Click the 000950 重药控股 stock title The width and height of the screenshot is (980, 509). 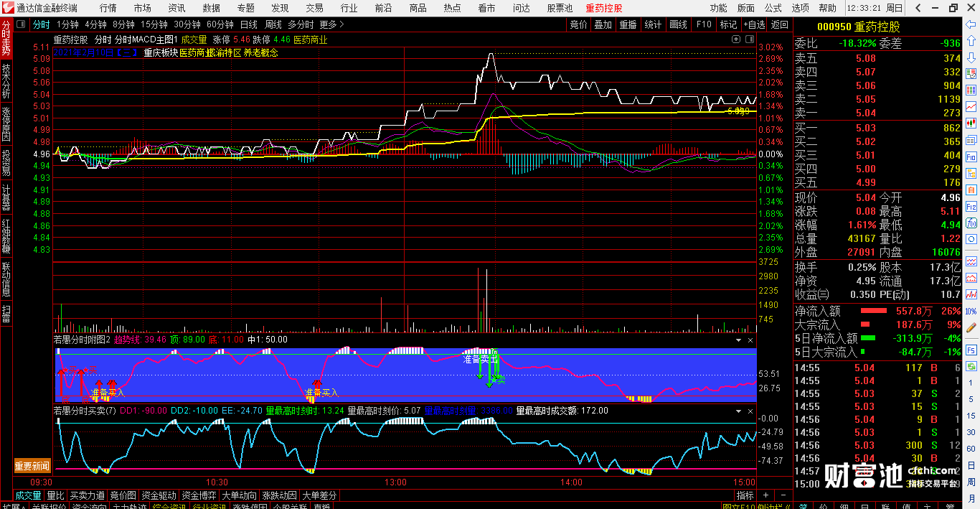[x=859, y=27]
